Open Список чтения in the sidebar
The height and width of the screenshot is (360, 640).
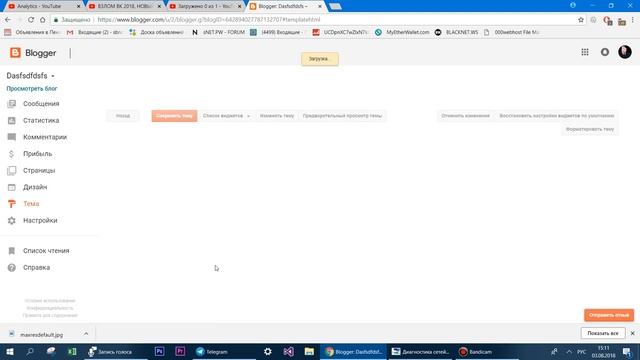point(46,251)
